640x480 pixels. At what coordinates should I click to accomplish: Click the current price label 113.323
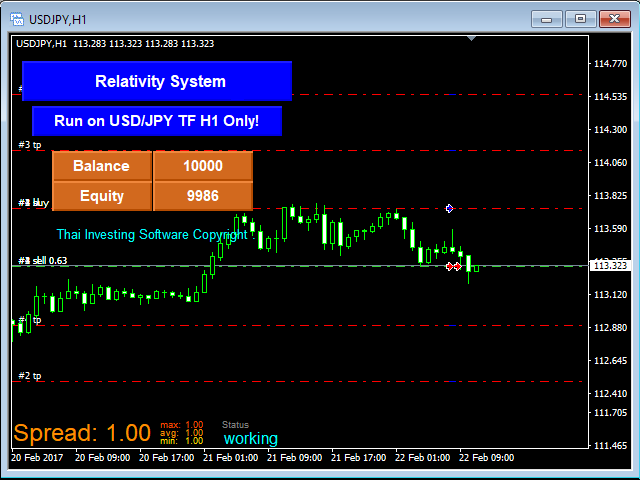click(x=610, y=266)
